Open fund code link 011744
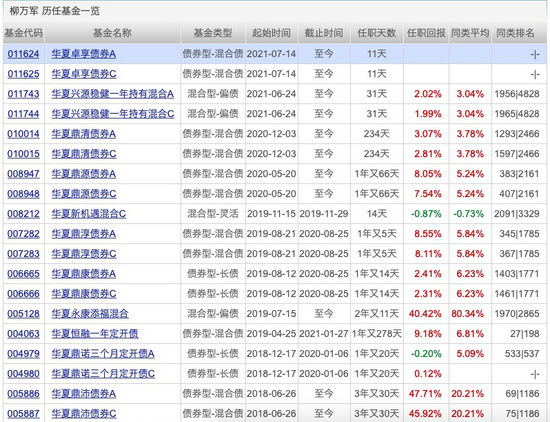The image size is (550, 422). pos(23,114)
